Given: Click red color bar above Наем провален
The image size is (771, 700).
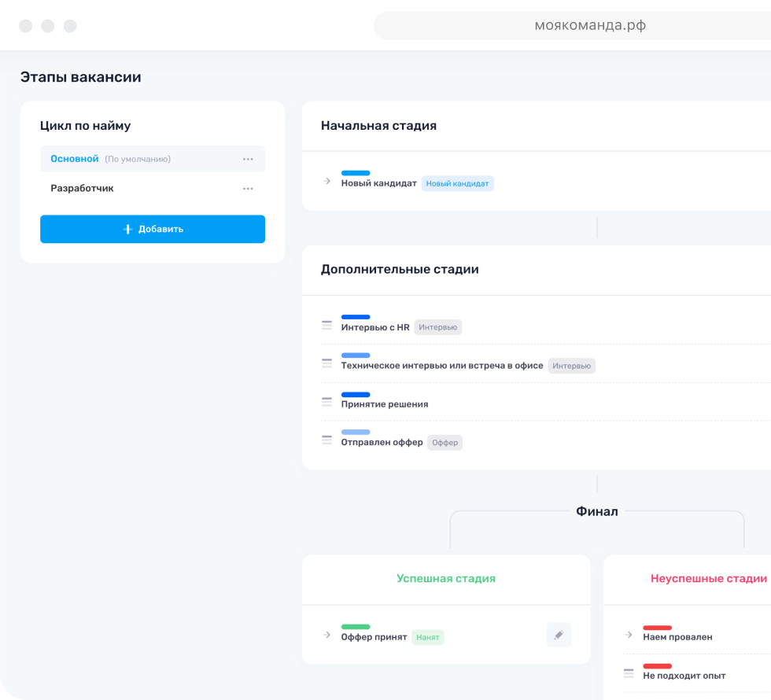Looking at the screenshot, I should click(658, 628).
